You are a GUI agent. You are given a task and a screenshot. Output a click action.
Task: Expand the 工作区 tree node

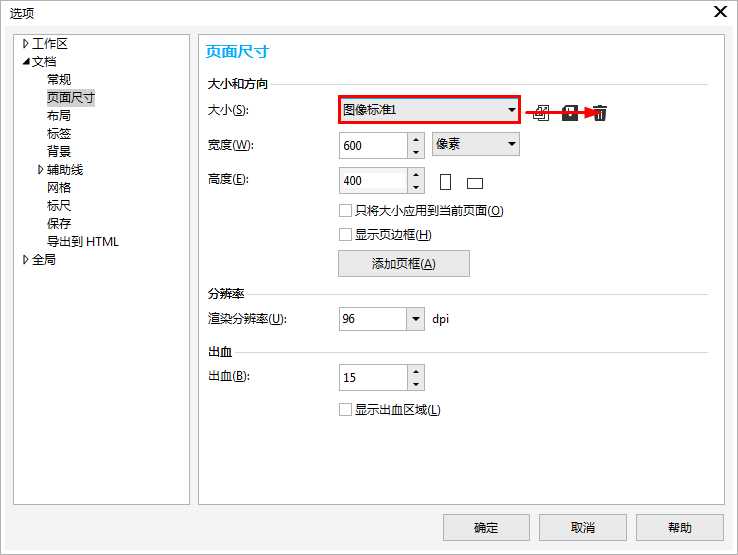coord(26,44)
